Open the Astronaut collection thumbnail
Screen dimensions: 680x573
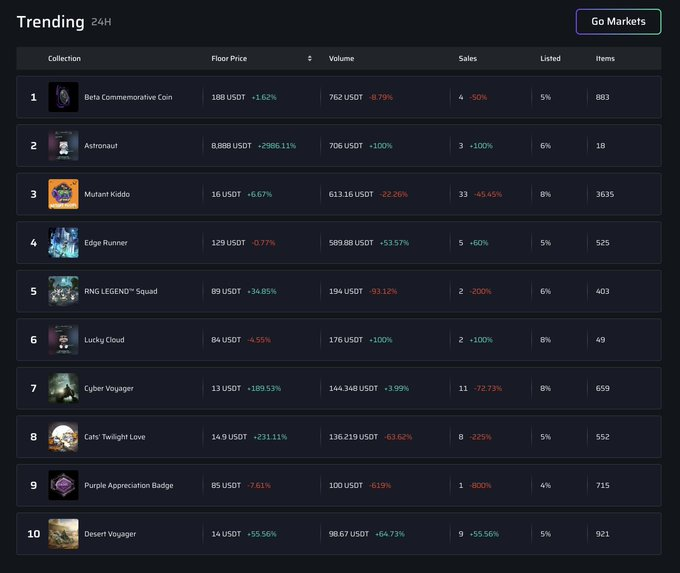[63, 146]
